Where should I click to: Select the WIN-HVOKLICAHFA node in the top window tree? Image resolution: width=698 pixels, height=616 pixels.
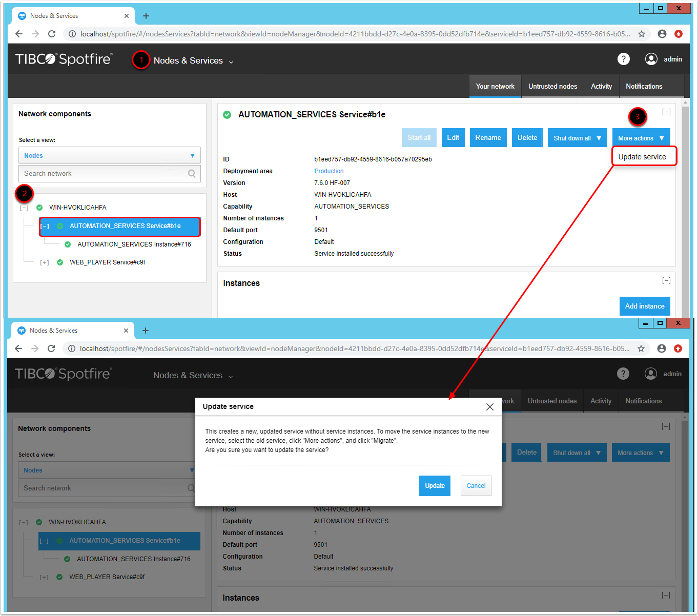(x=78, y=208)
